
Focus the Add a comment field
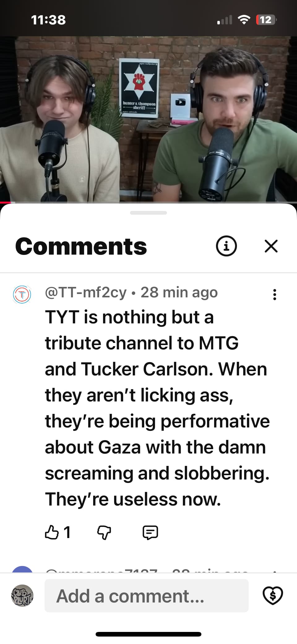coord(147,595)
